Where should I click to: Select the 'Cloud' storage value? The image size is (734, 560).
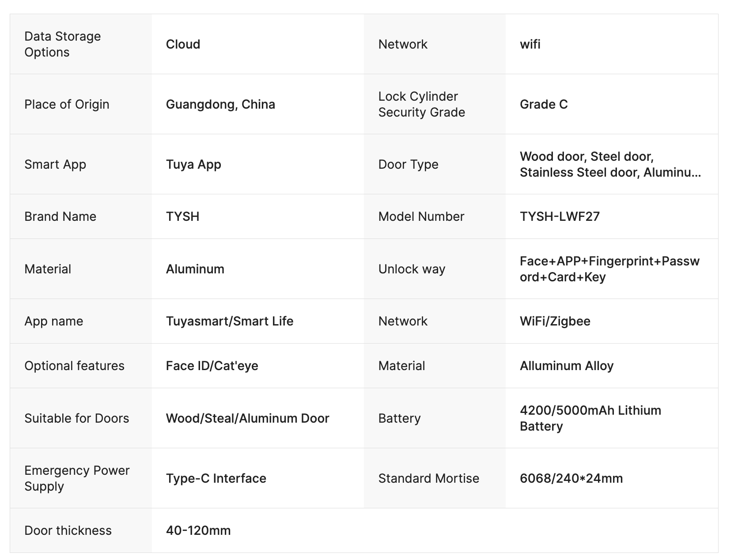tap(183, 44)
